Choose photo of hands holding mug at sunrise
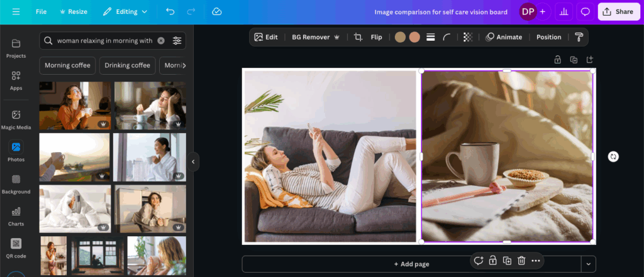Screen dimensions: 644x277 74,157
